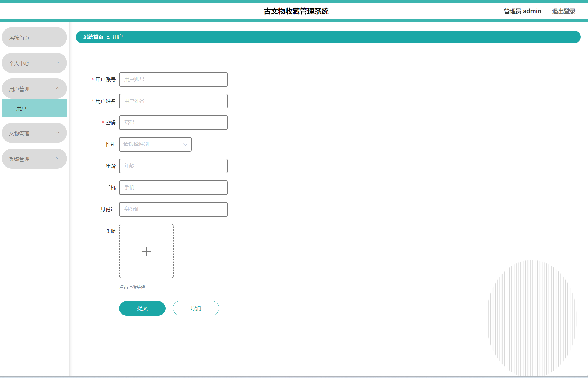Screen dimensions: 588x378
Task: Focus the 用户姓名 input field
Action: tap(173, 101)
